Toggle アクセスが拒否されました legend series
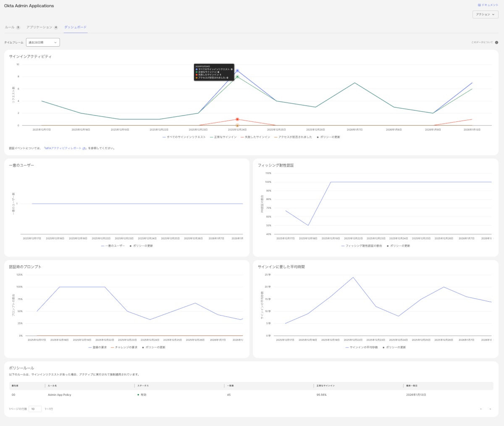 point(293,137)
